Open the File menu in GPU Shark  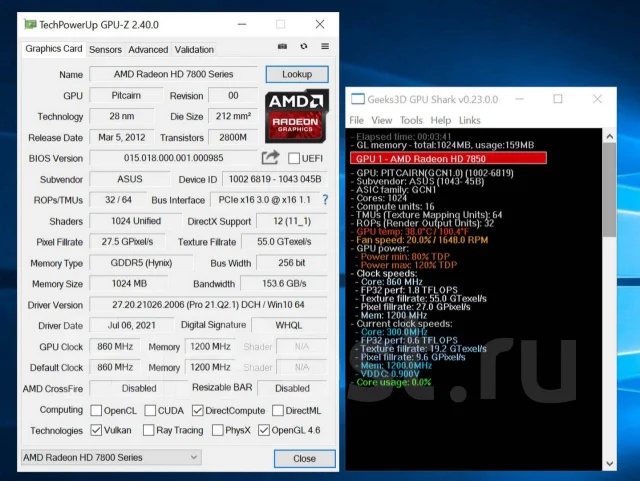pos(356,120)
